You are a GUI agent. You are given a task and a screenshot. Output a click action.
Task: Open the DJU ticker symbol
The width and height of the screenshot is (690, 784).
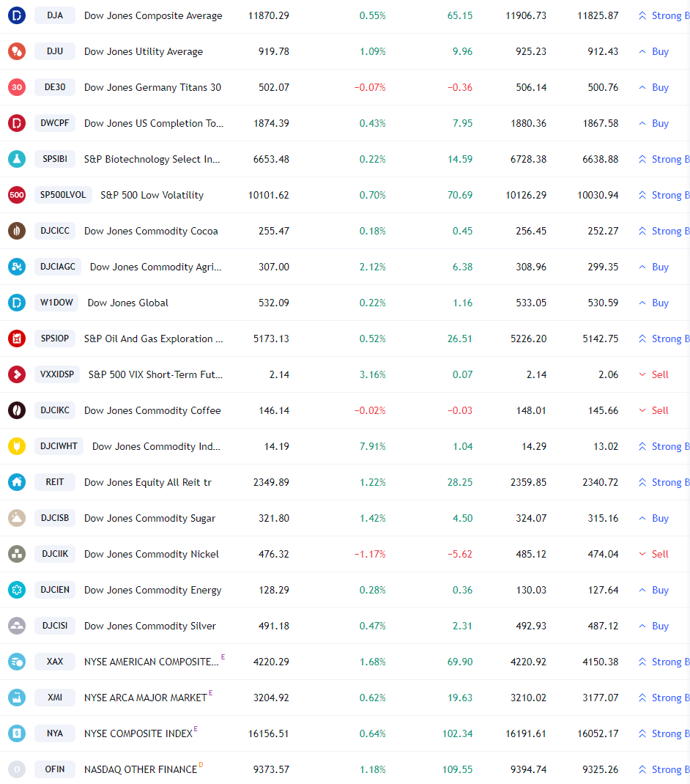point(55,51)
